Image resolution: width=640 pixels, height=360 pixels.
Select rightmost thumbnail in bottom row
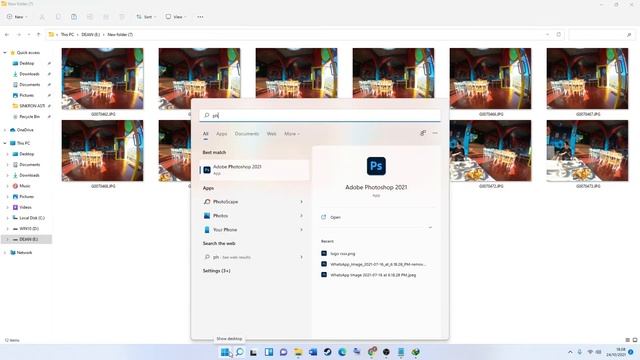tap(587, 151)
